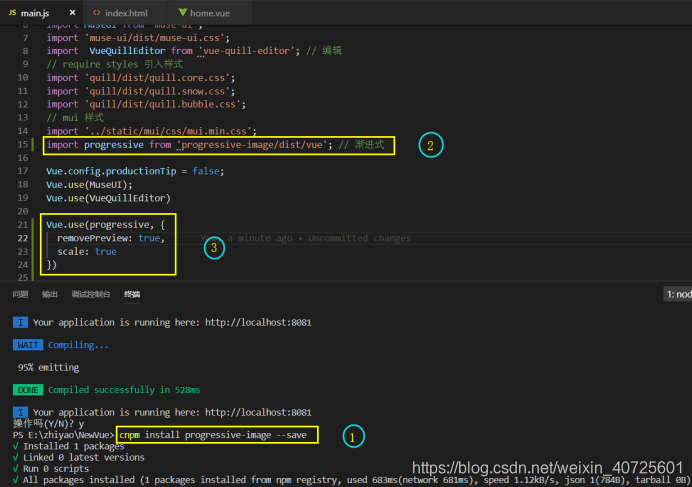Select the 调试控制台 (Debug Console) panel tab
The image size is (692, 487).
point(91,294)
